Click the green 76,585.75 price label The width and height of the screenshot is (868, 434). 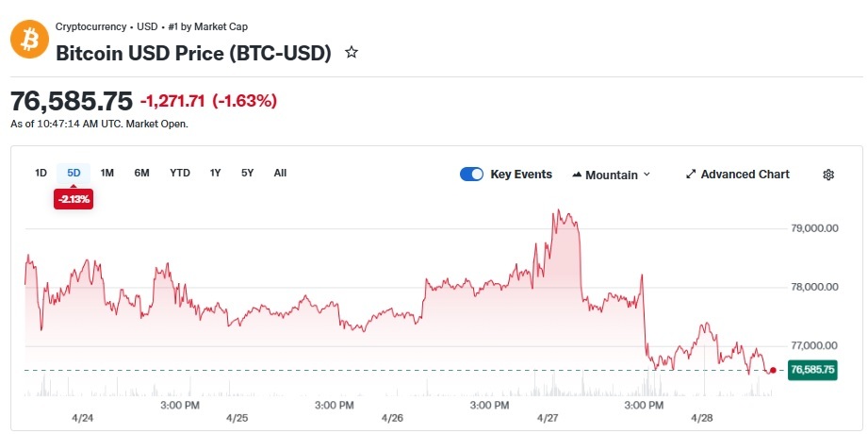pos(812,370)
